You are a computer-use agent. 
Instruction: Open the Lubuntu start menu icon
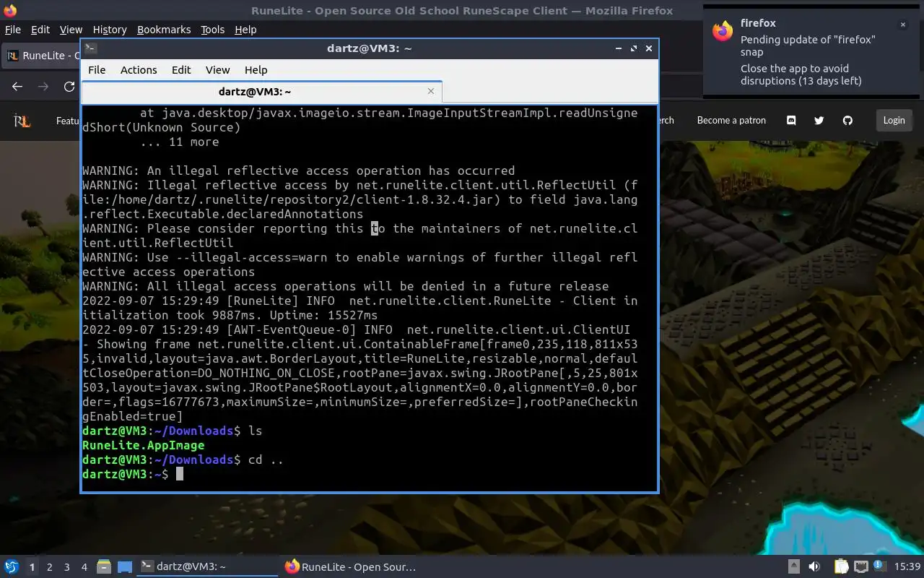pyautogui.click(x=12, y=566)
